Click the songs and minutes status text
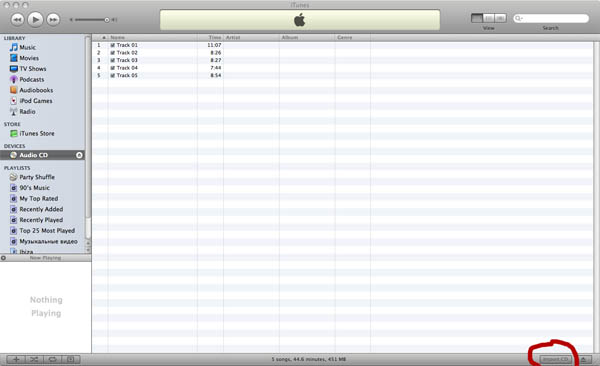Image resolution: width=600 pixels, height=366 pixels. click(x=309, y=359)
